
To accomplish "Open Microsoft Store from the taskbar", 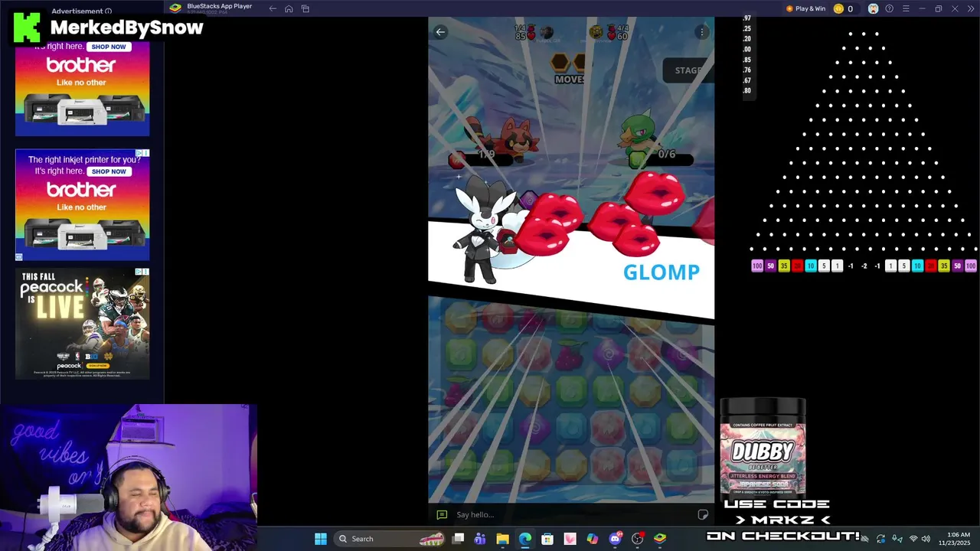I will pyautogui.click(x=547, y=539).
